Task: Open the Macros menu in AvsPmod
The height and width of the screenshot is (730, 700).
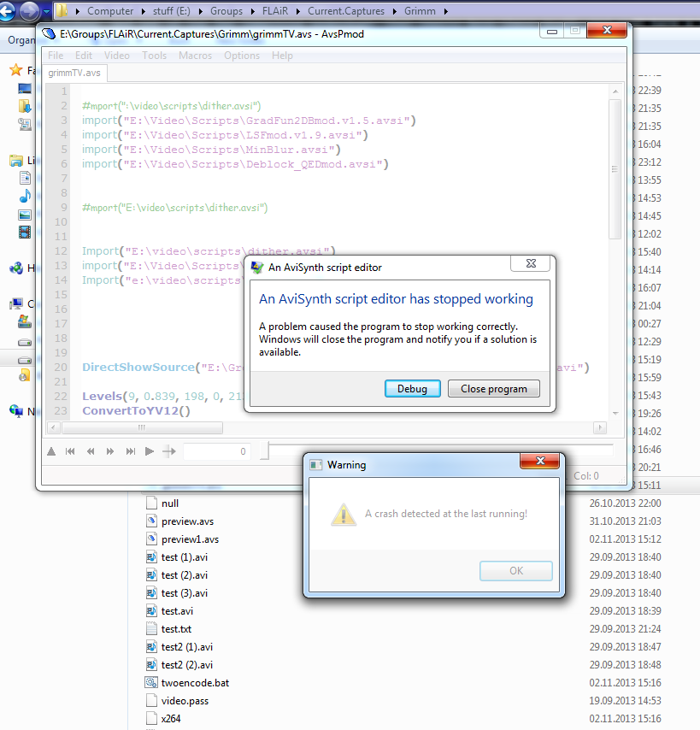Action: coord(195,56)
